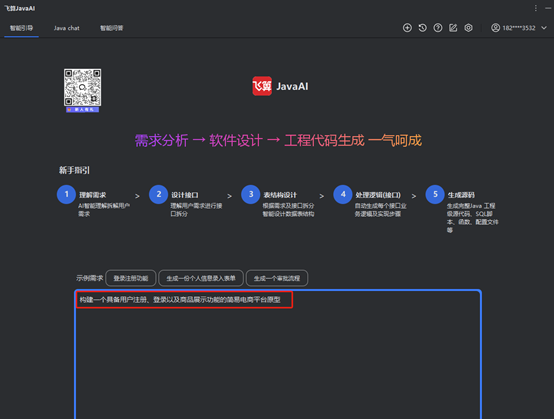Image resolution: width=554 pixels, height=419 pixels.
Task: Click the 理解需求 step title
Action: (93, 195)
